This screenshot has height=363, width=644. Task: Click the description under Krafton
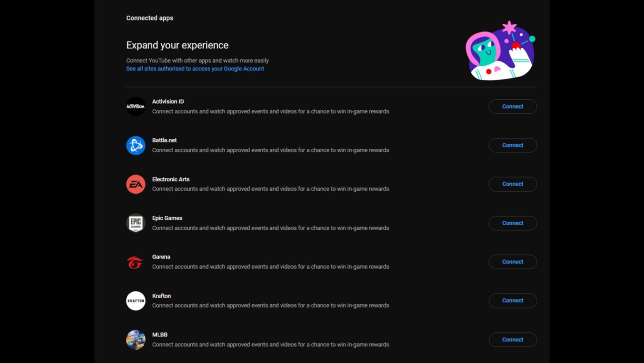pos(270,306)
